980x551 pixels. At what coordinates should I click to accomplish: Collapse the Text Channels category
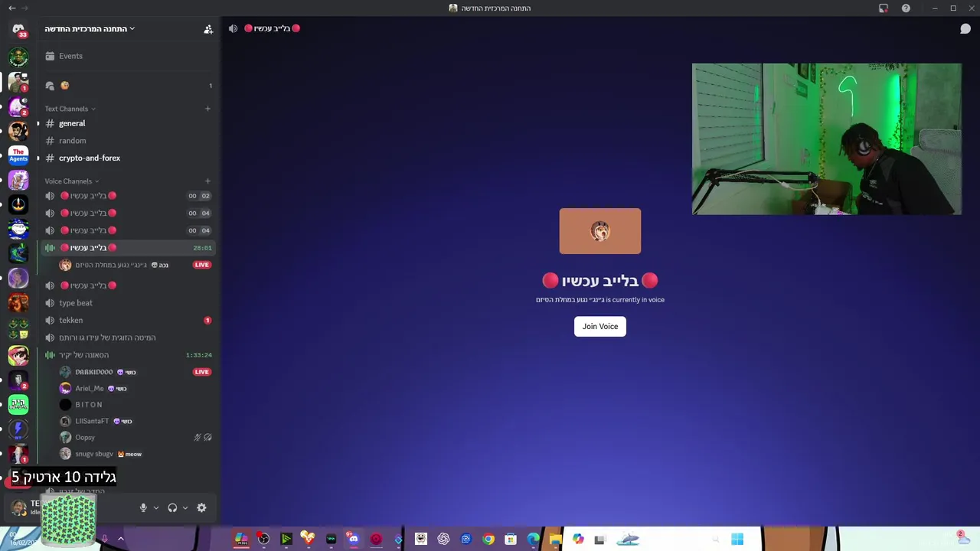[x=70, y=109]
